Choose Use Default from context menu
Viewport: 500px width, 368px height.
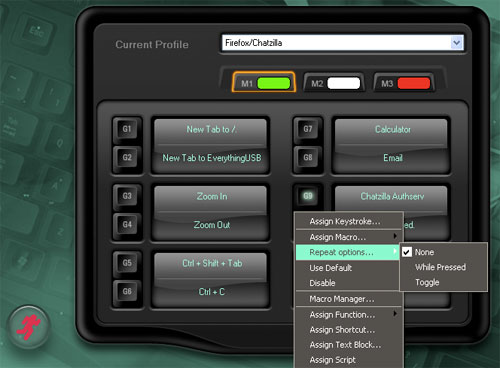pyautogui.click(x=348, y=268)
